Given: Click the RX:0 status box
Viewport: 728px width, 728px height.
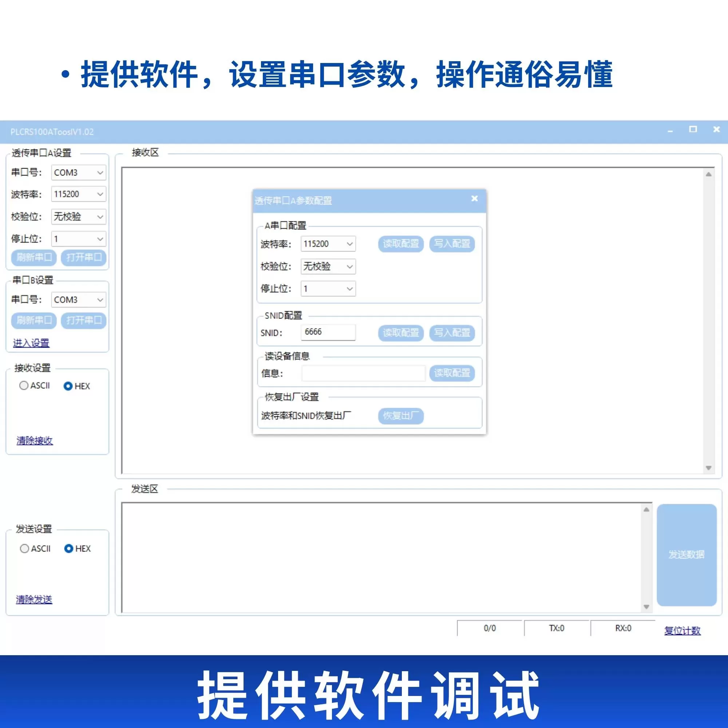Looking at the screenshot, I should pos(623,628).
